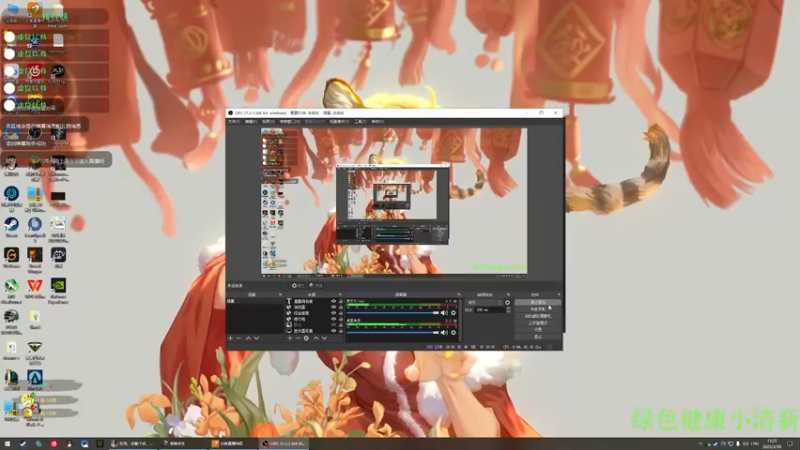Click the transition duration 300 ms field
The width and height of the screenshot is (800, 450).
coord(490,310)
